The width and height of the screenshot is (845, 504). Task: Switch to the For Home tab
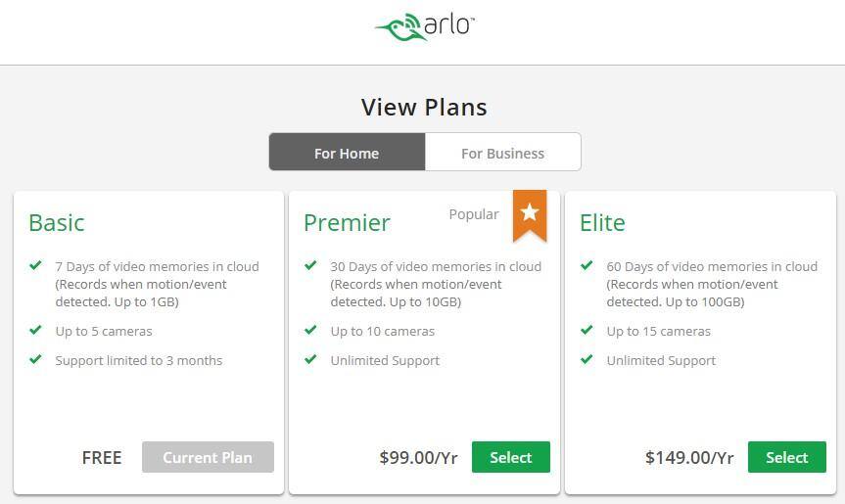tap(347, 153)
